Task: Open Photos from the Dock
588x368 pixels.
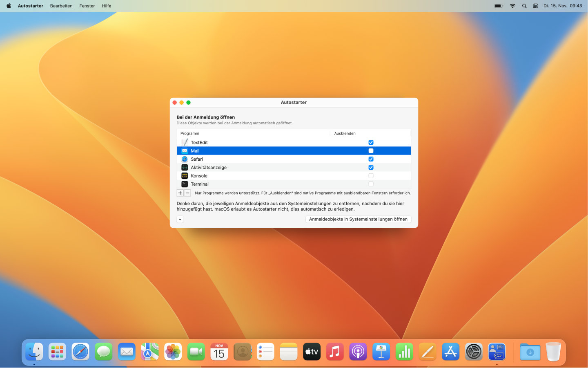Action: [173, 352]
